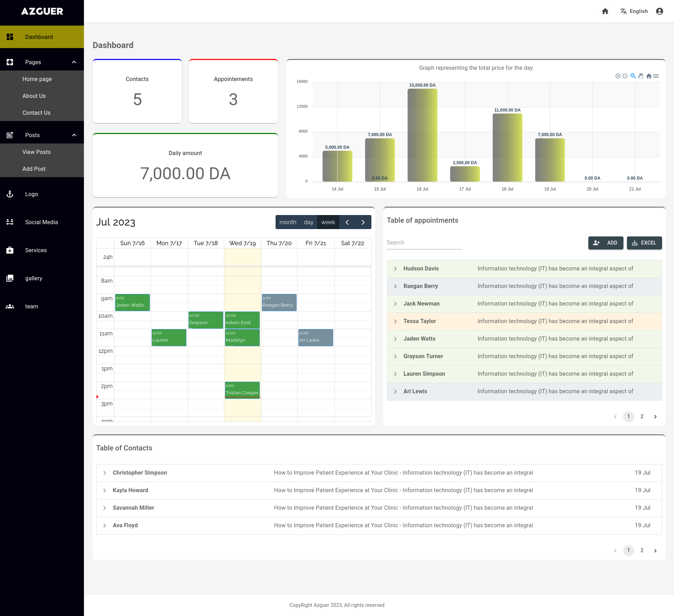This screenshot has width=674, height=616.
Task: Open the chart hamburger export menu
Action: click(656, 76)
